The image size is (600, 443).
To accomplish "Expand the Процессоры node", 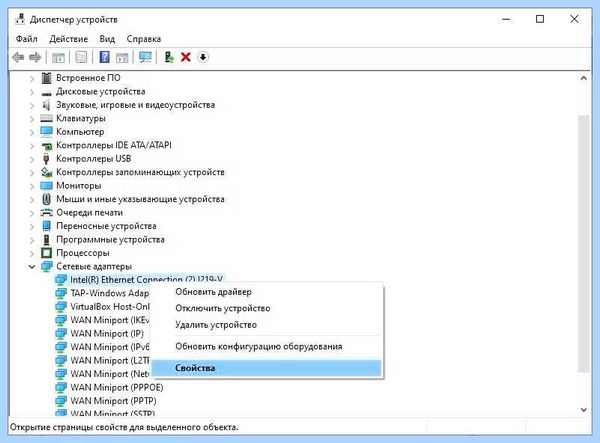I will [32, 253].
